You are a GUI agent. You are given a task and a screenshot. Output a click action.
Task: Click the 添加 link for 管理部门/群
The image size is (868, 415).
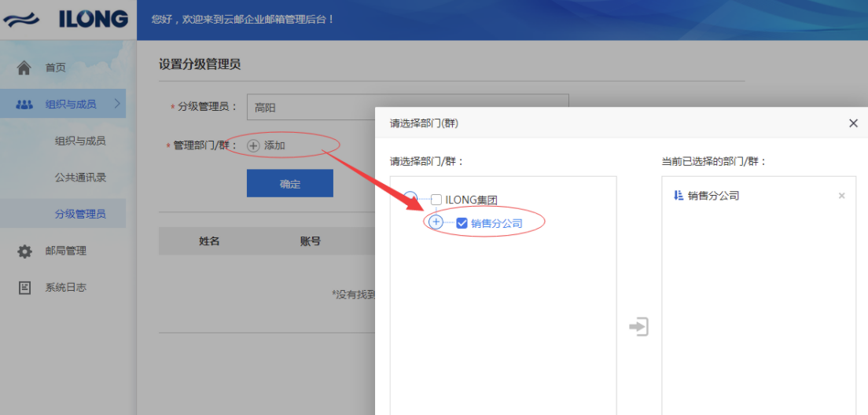tap(274, 145)
